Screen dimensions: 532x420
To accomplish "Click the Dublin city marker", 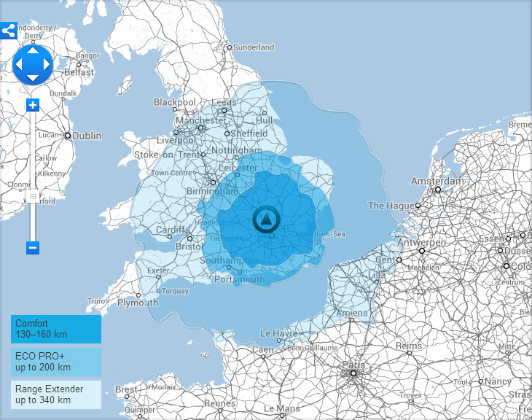I will point(68,136).
